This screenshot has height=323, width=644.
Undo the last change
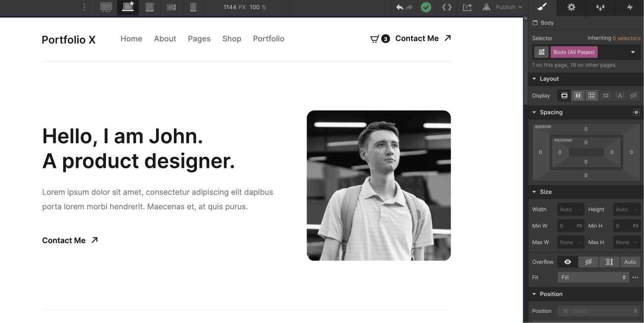tap(400, 7)
